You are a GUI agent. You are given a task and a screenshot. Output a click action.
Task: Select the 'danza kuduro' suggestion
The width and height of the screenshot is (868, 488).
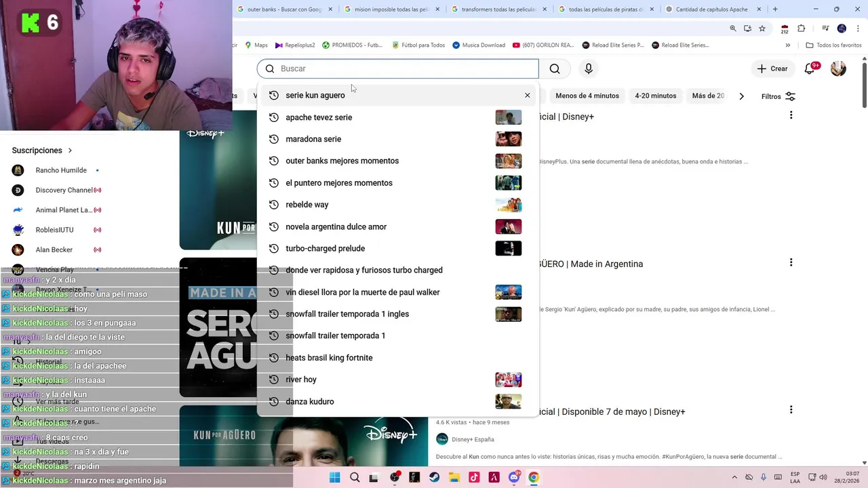click(x=397, y=401)
